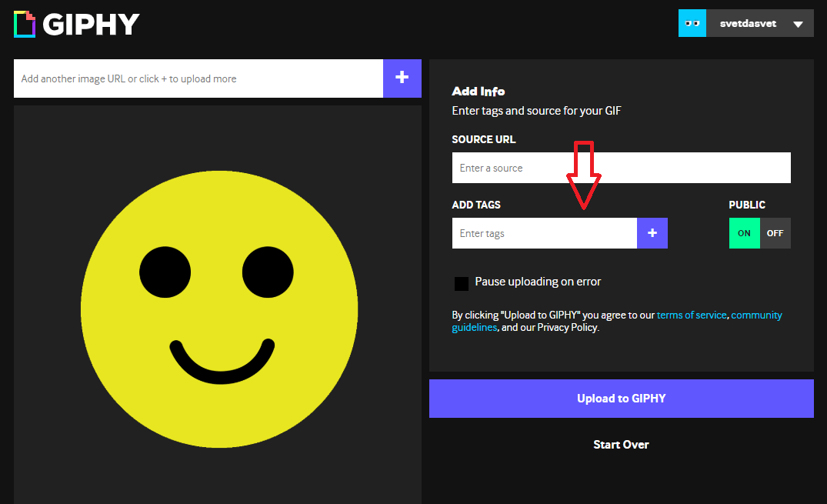Click the plus button to upload more images
This screenshot has width=827, height=504.
[402, 78]
